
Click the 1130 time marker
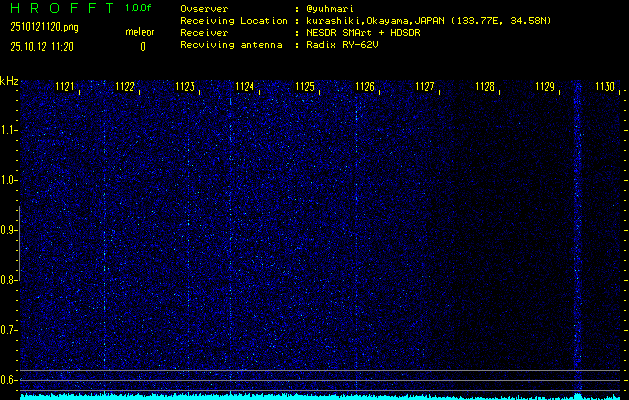[604, 88]
